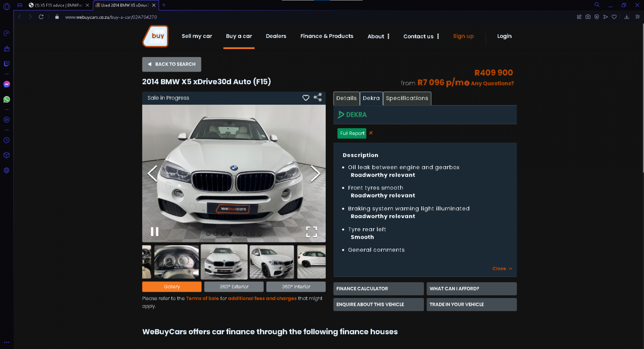Open fullscreen view of car image
The image size is (644, 349).
(311, 232)
